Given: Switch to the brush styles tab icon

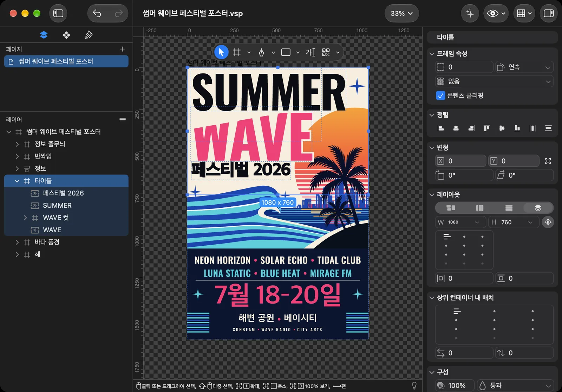Looking at the screenshot, I should (x=89, y=35).
